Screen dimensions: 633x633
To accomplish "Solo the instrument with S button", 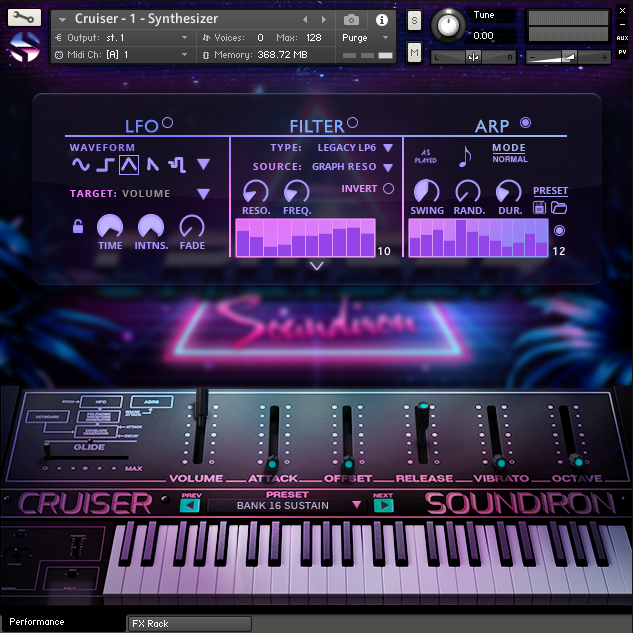I will click(414, 20).
